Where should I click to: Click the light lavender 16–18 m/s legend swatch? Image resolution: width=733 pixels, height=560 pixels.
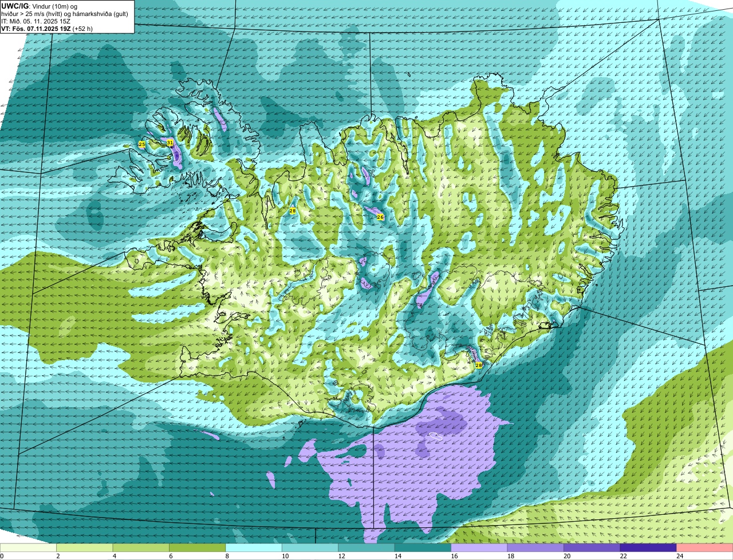click(x=479, y=548)
